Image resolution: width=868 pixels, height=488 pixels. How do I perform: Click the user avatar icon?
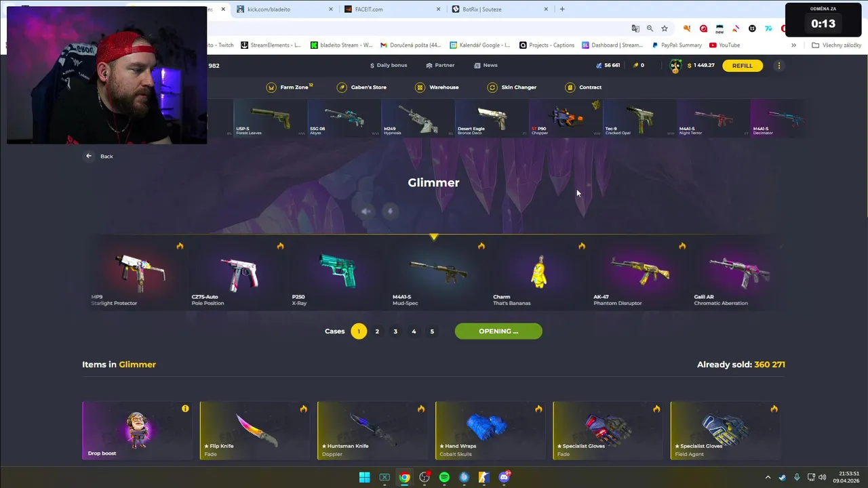coord(676,66)
